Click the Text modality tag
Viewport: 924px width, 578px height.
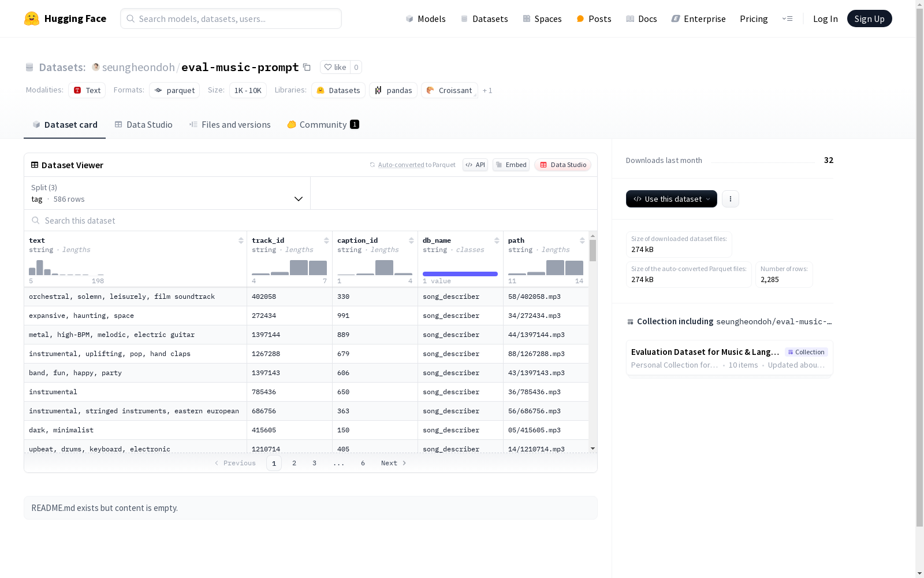(87, 90)
